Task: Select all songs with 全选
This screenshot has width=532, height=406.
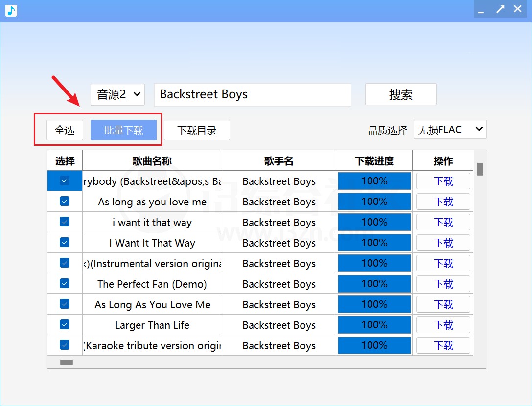Action: click(65, 130)
